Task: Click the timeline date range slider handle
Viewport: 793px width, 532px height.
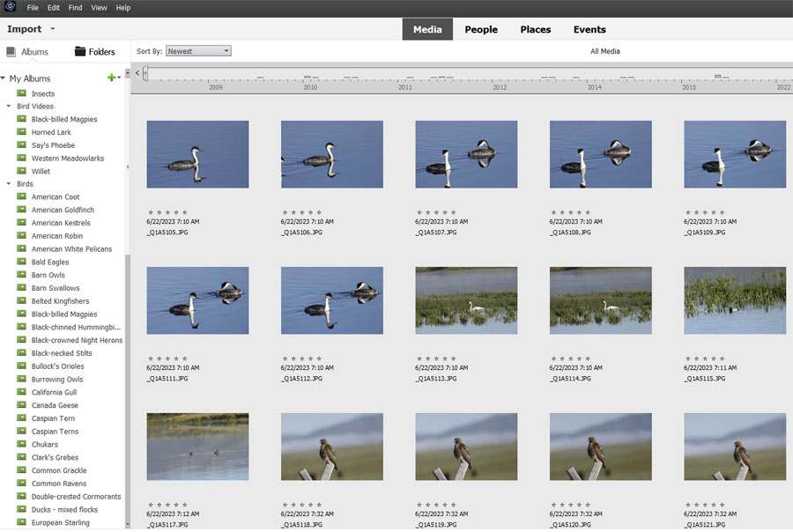Action: [x=145, y=75]
